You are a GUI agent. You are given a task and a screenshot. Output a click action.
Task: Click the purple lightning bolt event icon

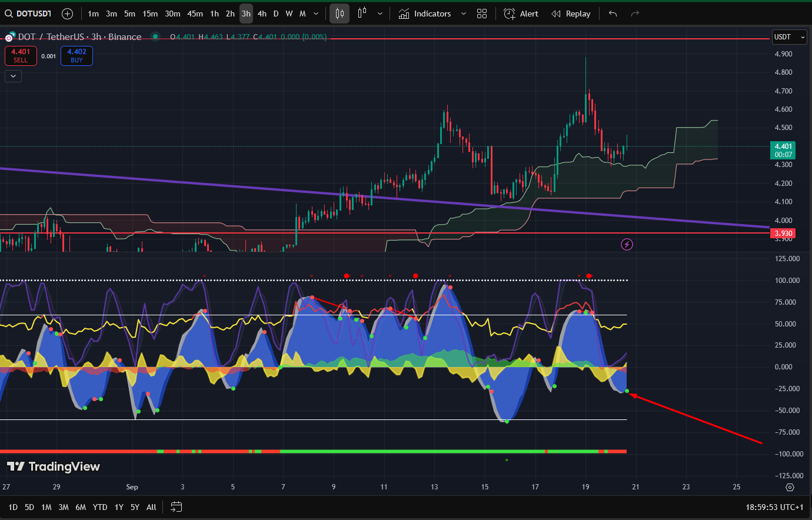point(627,244)
